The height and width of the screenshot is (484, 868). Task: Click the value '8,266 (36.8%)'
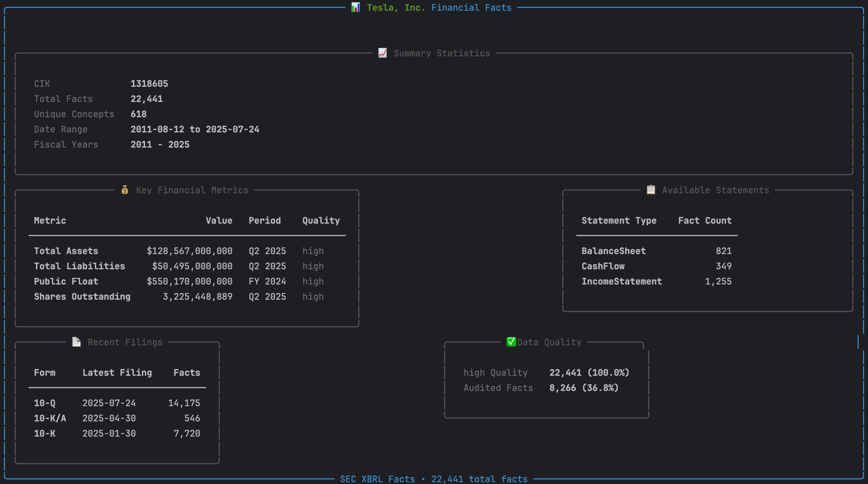[584, 388]
